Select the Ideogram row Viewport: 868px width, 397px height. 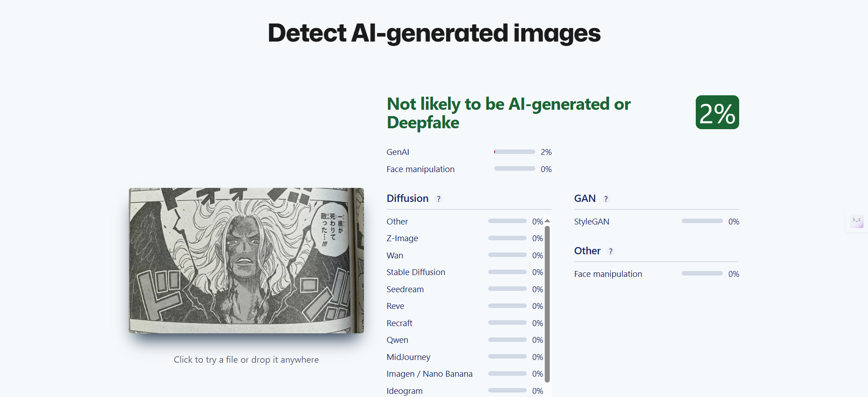465,391
